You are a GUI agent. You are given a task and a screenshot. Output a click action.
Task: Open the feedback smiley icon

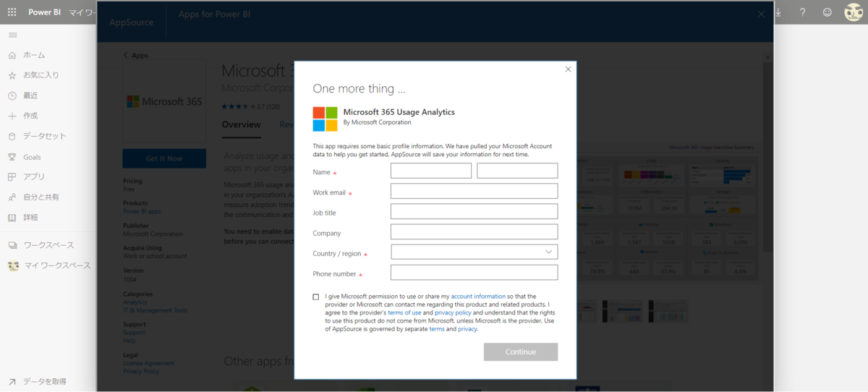pos(827,12)
